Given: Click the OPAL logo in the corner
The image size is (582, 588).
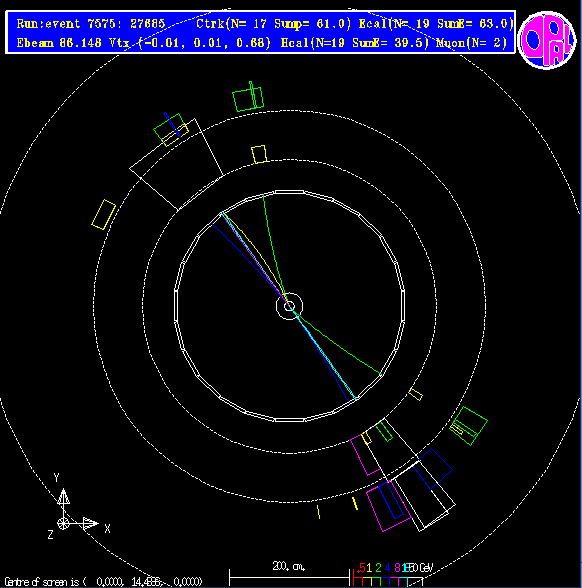Looking at the screenshot, I should [x=546, y=40].
